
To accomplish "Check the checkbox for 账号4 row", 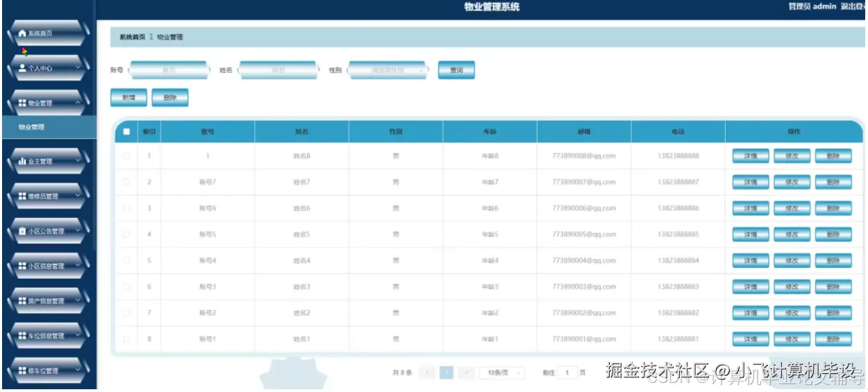I will coord(126,261).
